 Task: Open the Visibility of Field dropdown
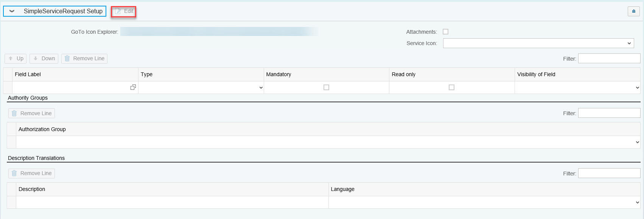point(577,88)
